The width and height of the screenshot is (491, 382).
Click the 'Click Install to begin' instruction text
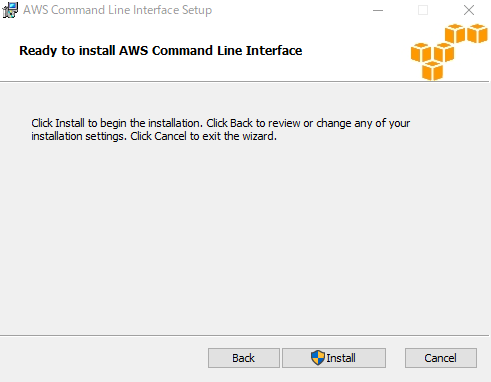221,123
